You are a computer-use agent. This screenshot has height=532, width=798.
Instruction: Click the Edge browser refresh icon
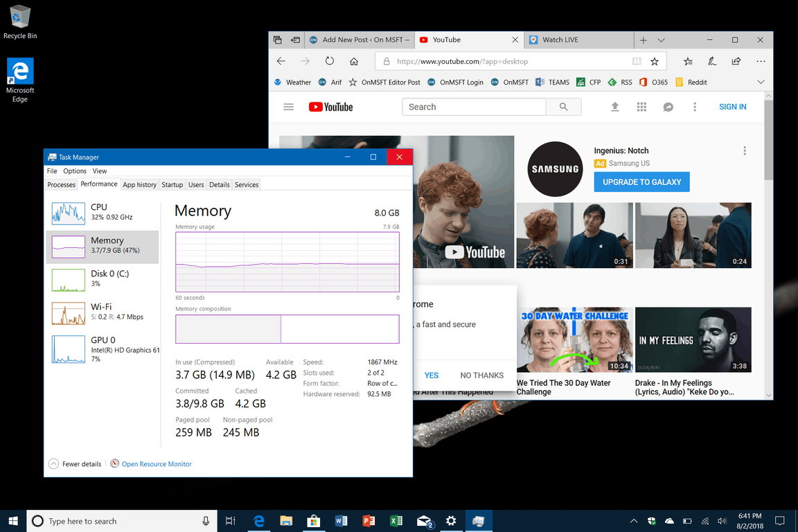330,61
